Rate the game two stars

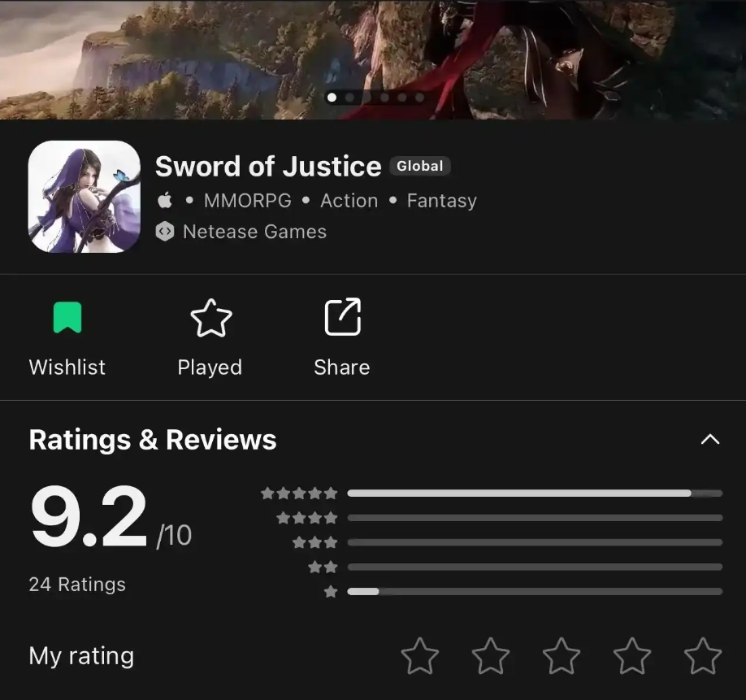491,656
